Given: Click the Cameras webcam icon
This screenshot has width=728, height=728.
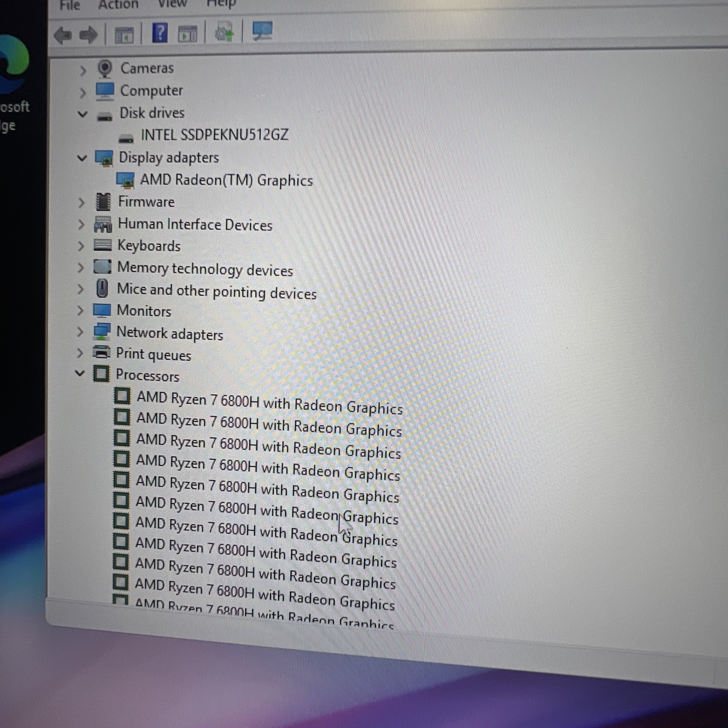Looking at the screenshot, I should [105, 69].
